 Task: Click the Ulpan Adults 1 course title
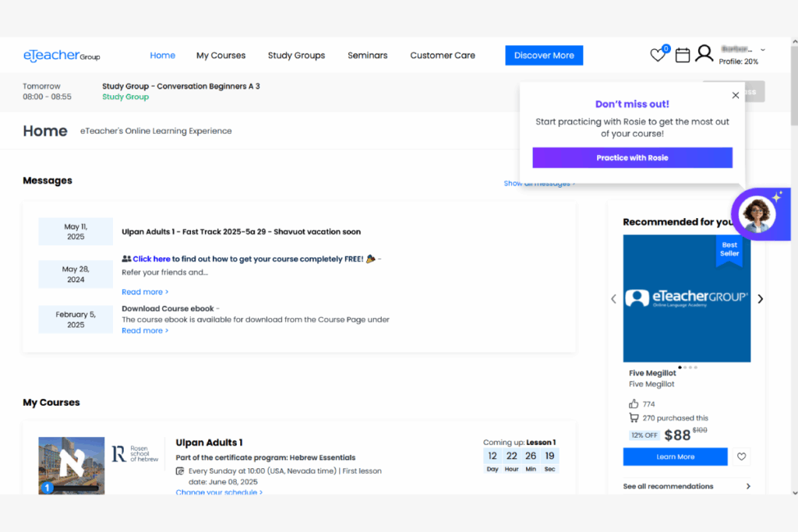point(209,442)
